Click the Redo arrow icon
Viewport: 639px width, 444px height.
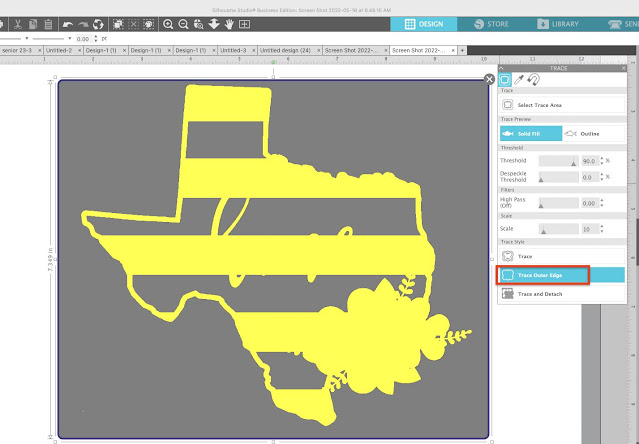pyautogui.click(x=83, y=24)
